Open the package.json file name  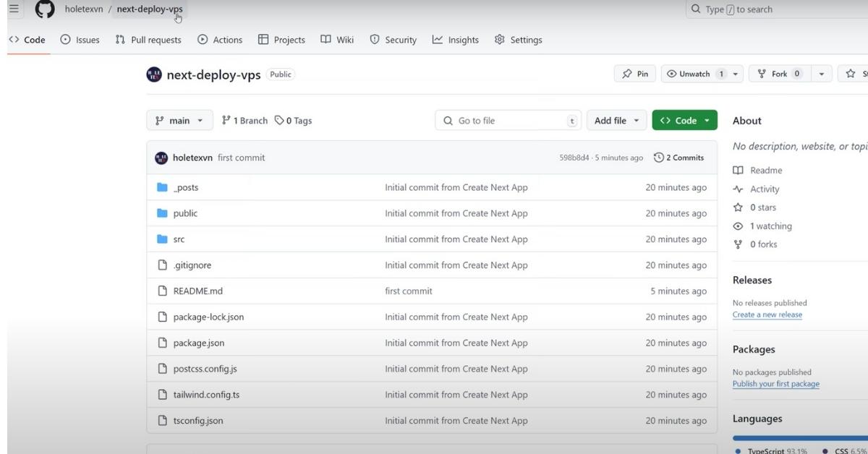click(199, 343)
